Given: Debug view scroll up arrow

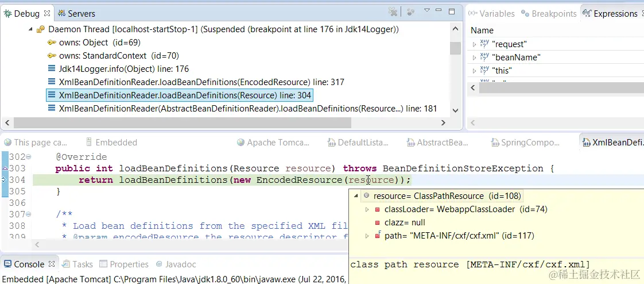Looking at the screenshot, I should point(455,30).
